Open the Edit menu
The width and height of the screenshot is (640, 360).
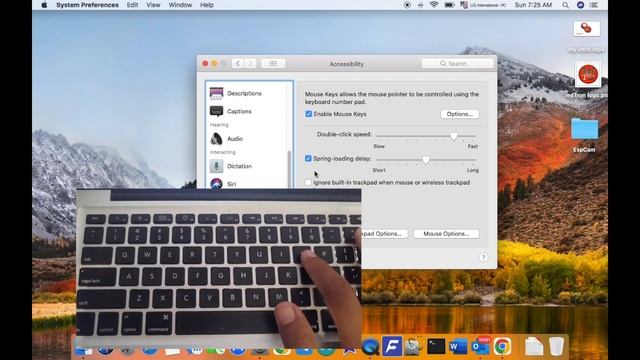pos(132,5)
